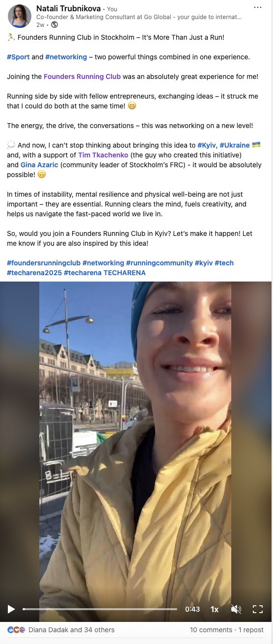273x644 pixels.
Task: Open reactions list with reaction icons
Action: 16,630
